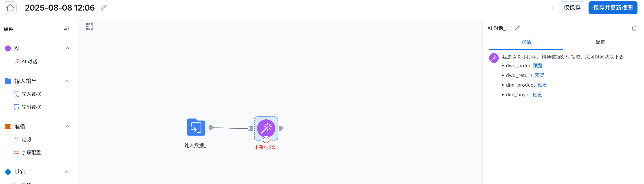Click 保存并更新视图 button
The width and height of the screenshot is (644, 184).
(x=613, y=8)
